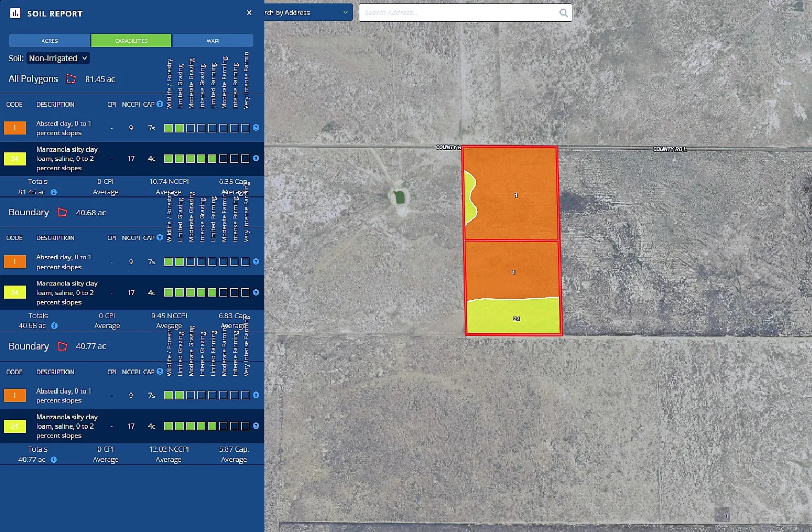812x532 pixels.
Task: Select the CAPABILITIES tab
Action: pyautogui.click(x=131, y=41)
